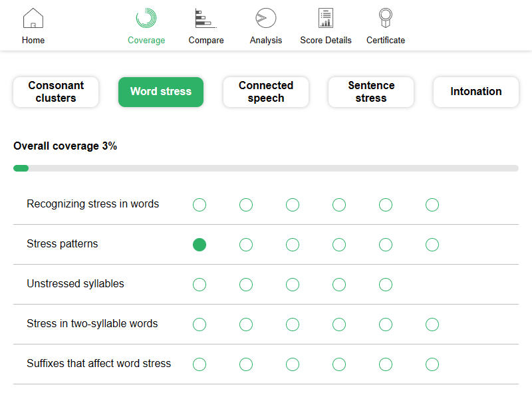Switch to the Intonation tab
The width and height of the screenshot is (532, 399).
coord(476,92)
